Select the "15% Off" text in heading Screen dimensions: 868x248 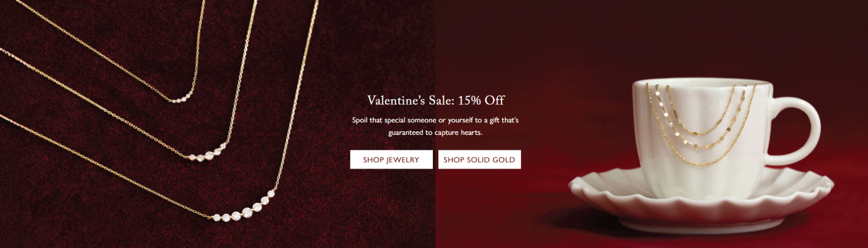point(481,100)
